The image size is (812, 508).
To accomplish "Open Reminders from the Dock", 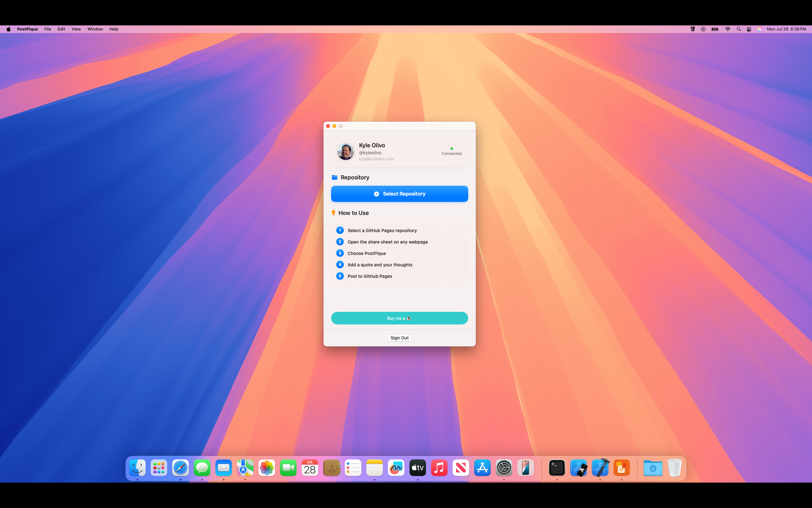I will coord(353,468).
